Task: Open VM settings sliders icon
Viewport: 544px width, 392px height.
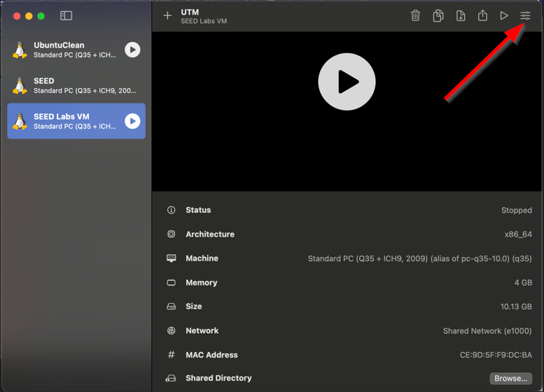Action: pyautogui.click(x=525, y=15)
